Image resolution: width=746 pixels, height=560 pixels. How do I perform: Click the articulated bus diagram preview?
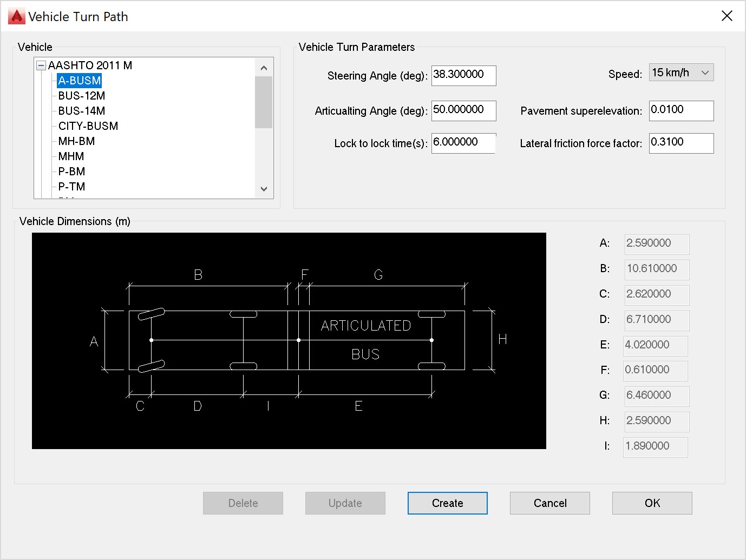289,341
